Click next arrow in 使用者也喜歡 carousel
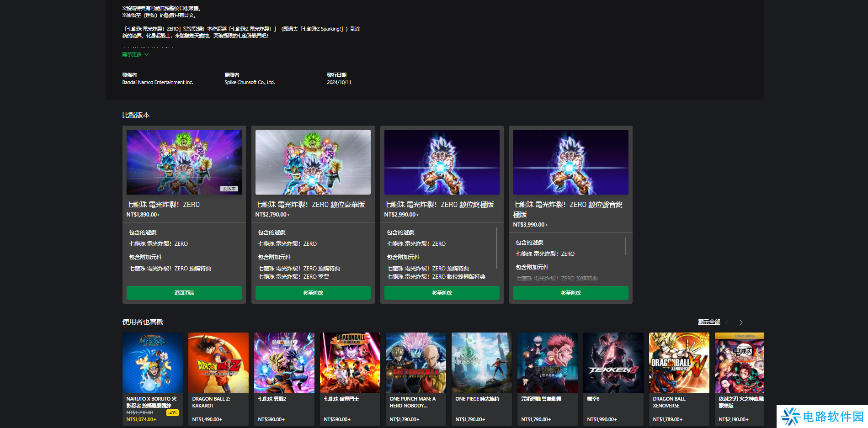This screenshot has height=428, width=868. [740, 322]
